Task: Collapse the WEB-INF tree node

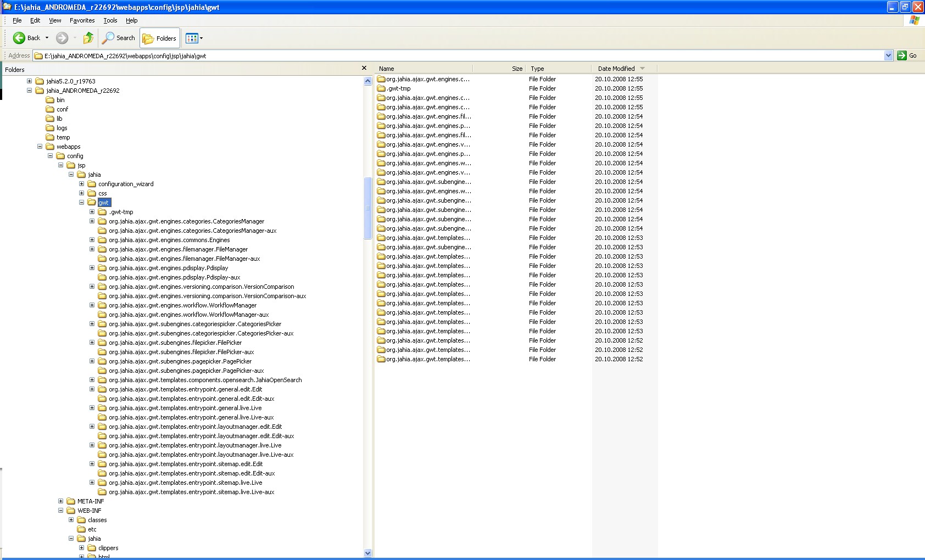Action: click(x=61, y=511)
